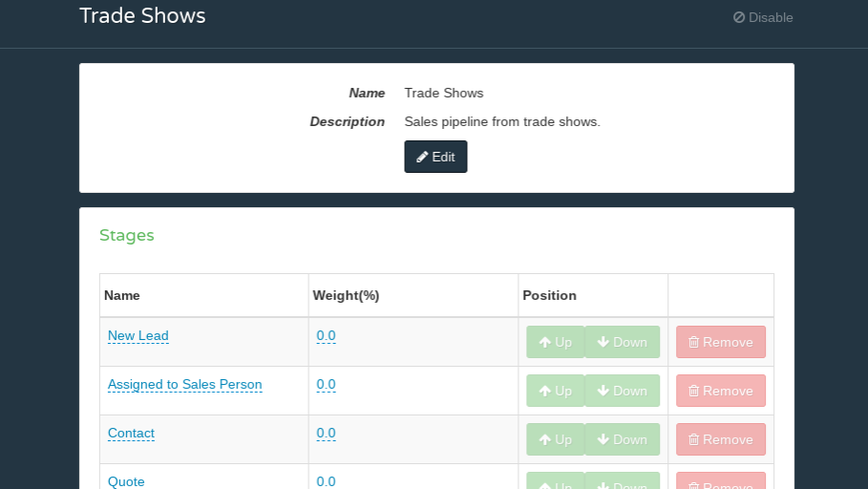Remove the Contact stage
The image size is (868, 489).
(720, 439)
